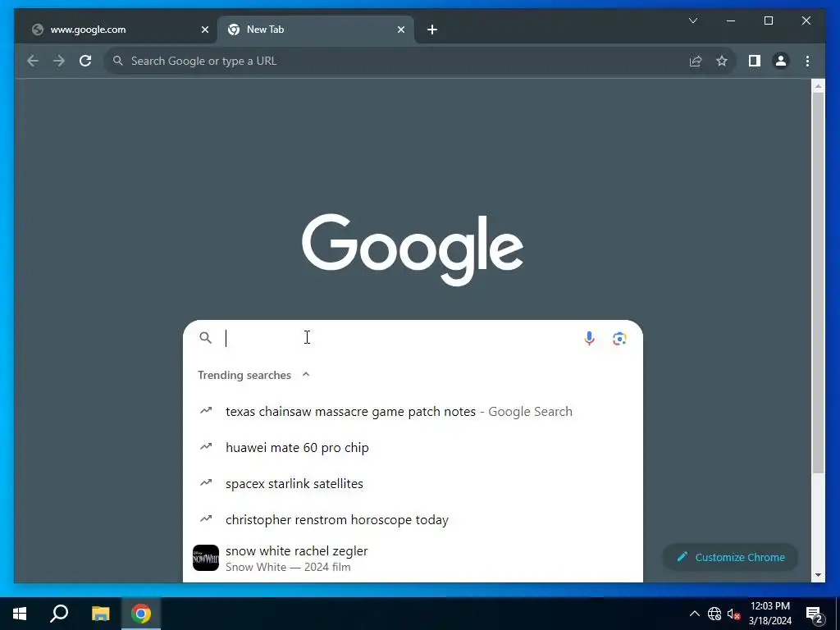The height and width of the screenshot is (630, 840).
Task: Click the Chrome taskbar icon
Action: tap(141, 614)
